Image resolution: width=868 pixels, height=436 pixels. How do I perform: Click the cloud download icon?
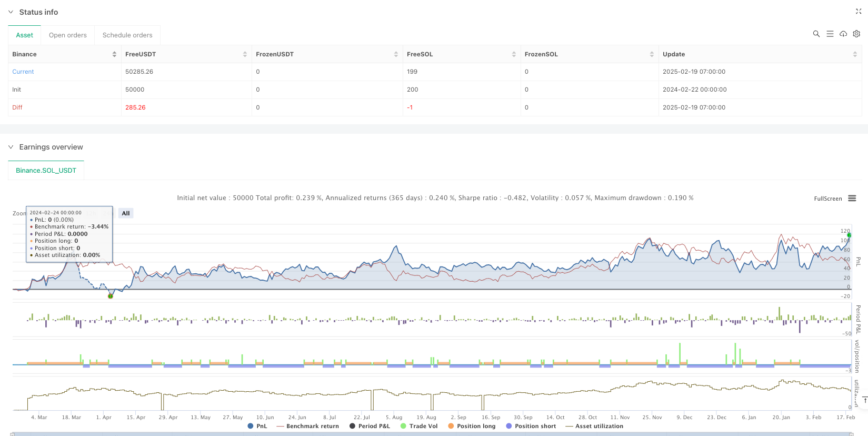[x=843, y=34]
